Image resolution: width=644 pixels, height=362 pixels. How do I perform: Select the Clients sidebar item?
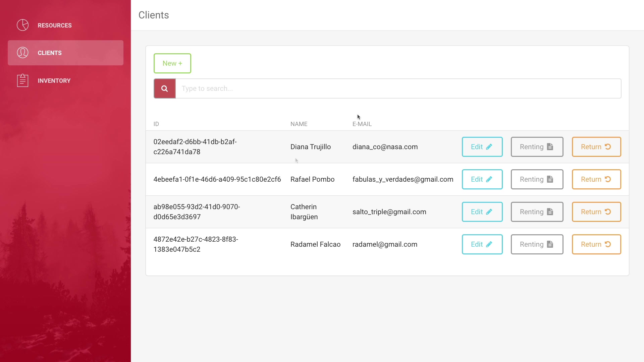point(50,53)
